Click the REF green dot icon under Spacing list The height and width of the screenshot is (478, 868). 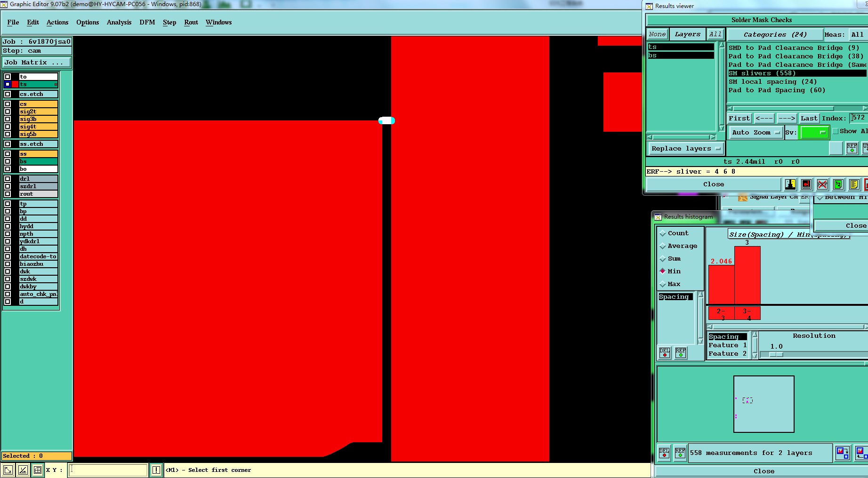681,352
